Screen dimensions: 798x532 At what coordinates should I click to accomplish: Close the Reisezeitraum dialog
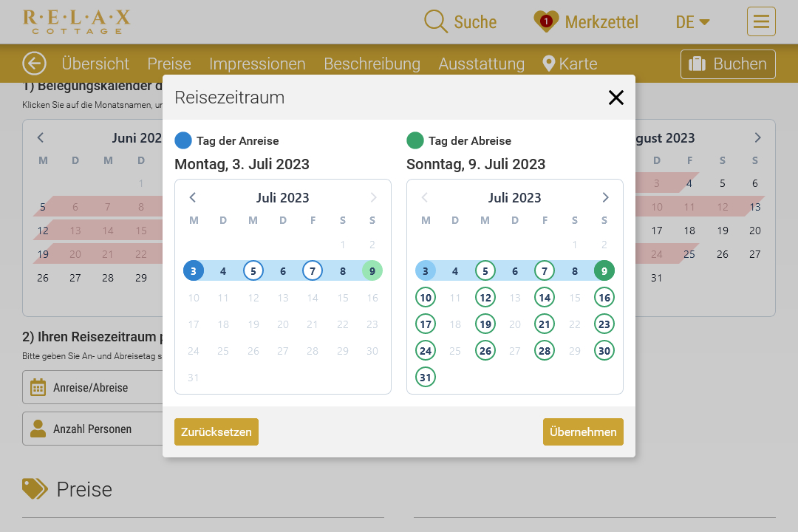[615, 98]
